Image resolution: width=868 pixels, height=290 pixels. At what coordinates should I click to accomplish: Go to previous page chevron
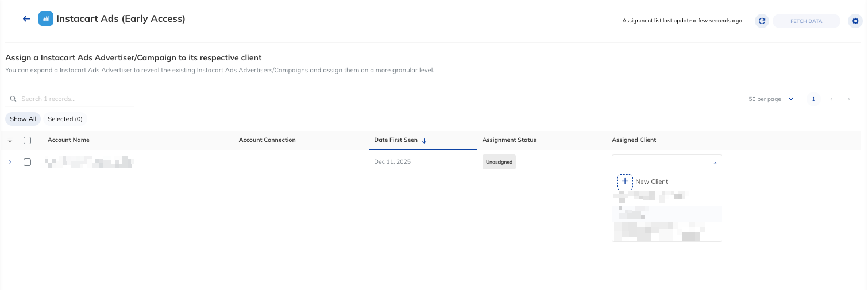(x=831, y=99)
